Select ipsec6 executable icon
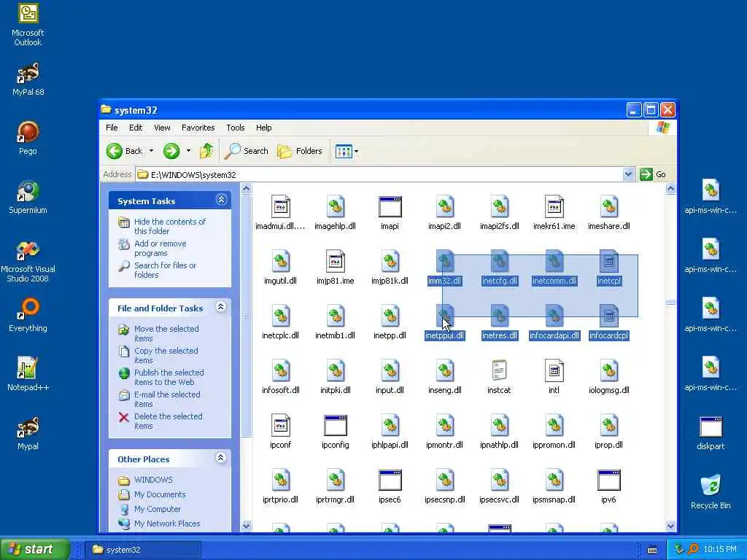 coord(390,486)
